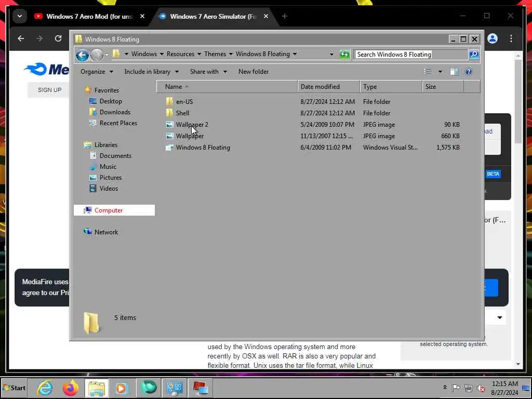The width and height of the screenshot is (532, 399).
Task: Open Chrome three-dot menu
Action: tap(511, 38)
